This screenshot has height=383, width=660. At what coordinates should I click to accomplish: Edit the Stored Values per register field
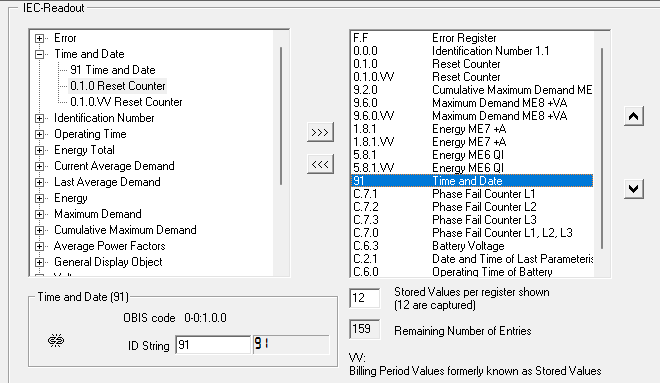(365, 298)
